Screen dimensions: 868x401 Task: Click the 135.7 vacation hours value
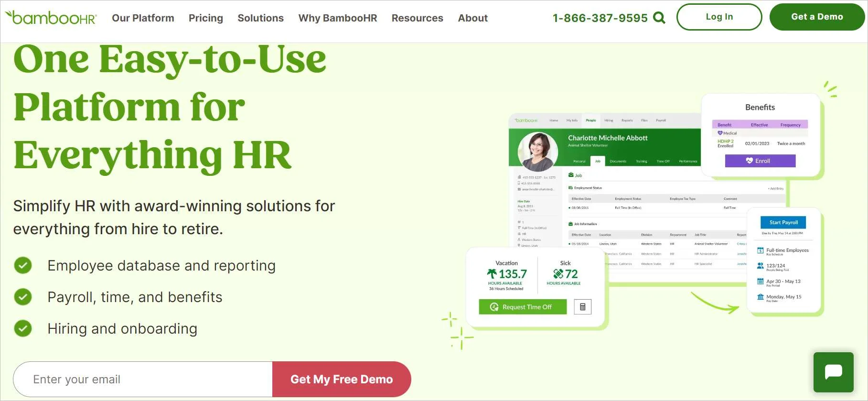pos(513,274)
